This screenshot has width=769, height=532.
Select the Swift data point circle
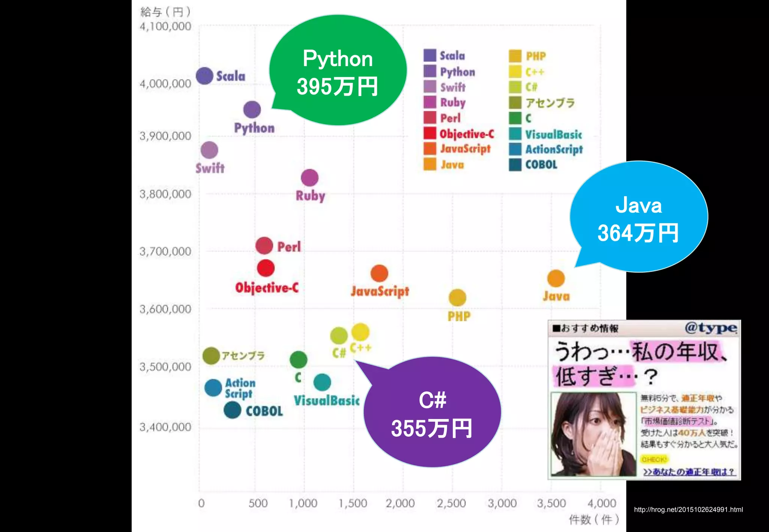coord(209,150)
